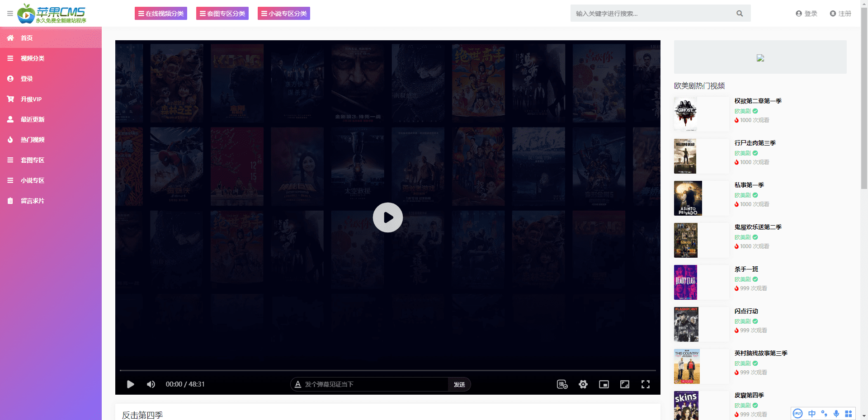The height and width of the screenshot is (420, 868).
Task: Click 发送 to send danmaku
Action: (459, 384)
